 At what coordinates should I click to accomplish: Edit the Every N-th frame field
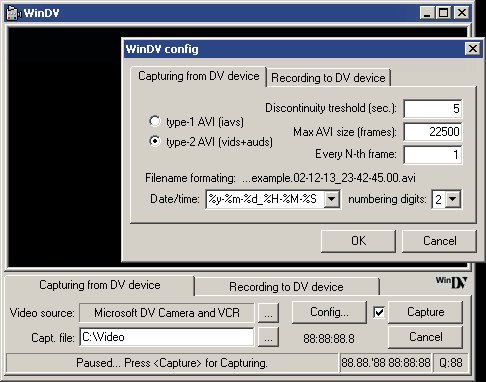(433, 155)
